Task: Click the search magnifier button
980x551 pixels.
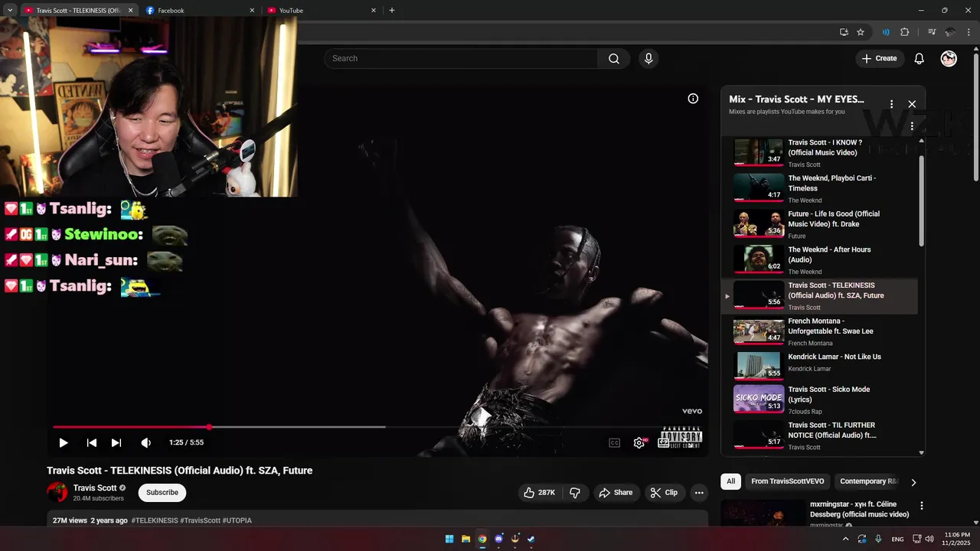Action: pos(614,59)
